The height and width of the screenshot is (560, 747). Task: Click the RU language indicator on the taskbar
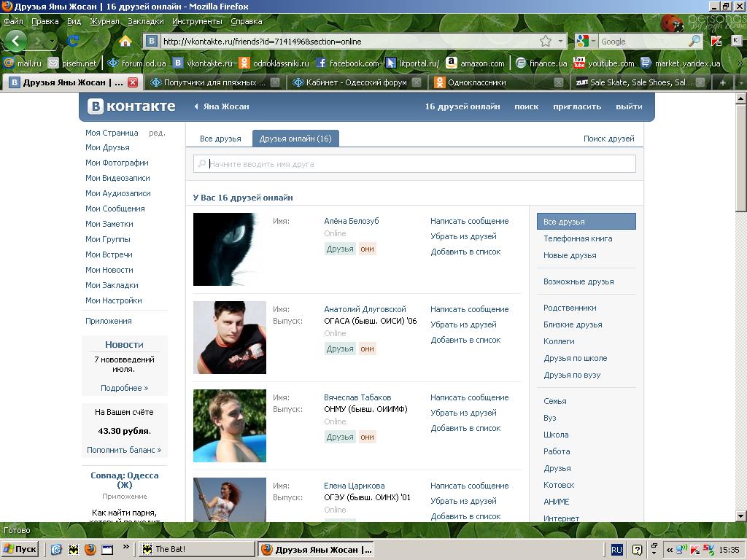(x=616, y=550)
